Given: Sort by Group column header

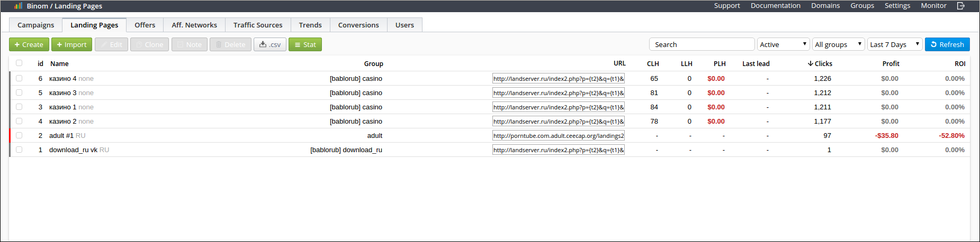Looking at the screenshot, I should tap(373, 63).
